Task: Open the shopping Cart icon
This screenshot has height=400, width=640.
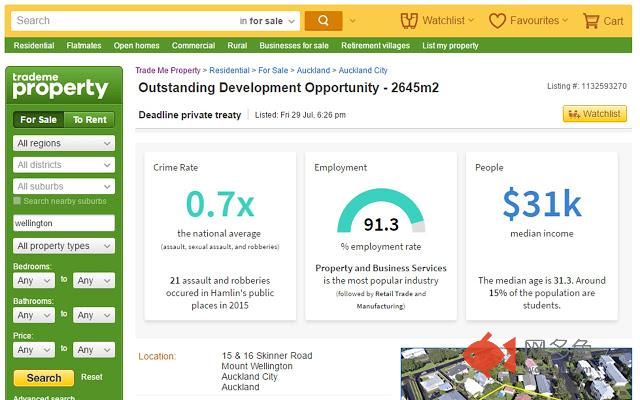Action: [591, 20]
